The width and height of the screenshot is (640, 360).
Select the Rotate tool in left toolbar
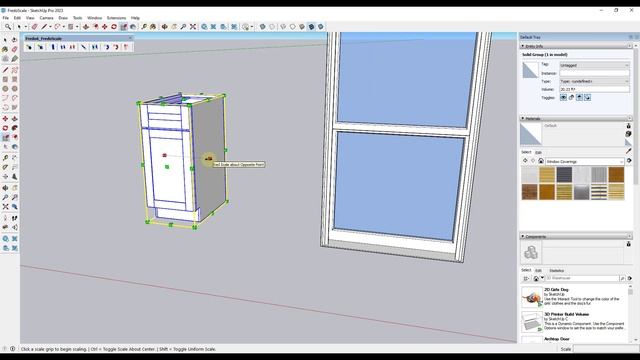[x=5, y=128]
